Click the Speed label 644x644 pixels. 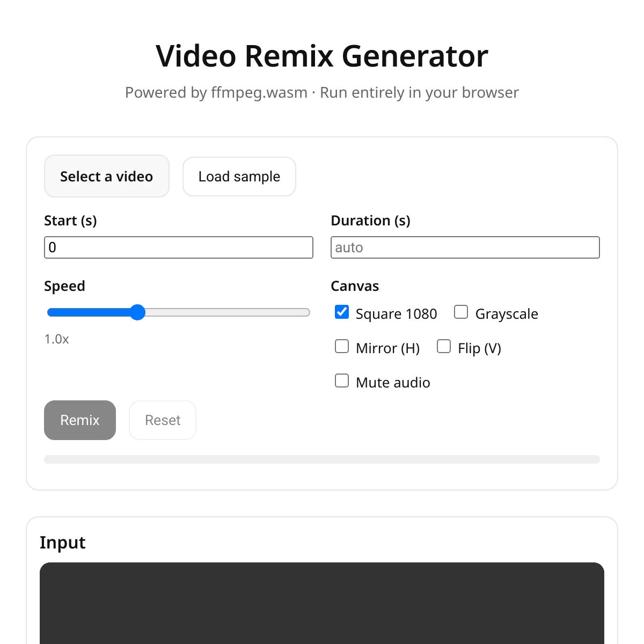[x=64, y=286]
